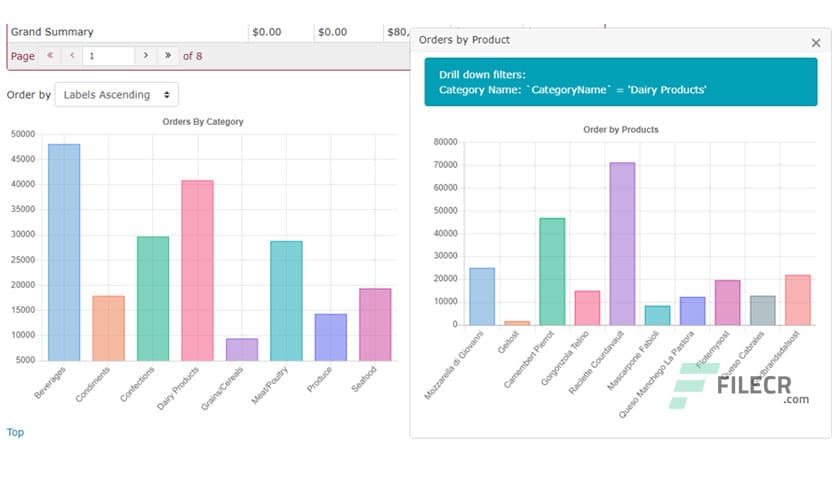Go to the first page of results
Viewport: 836px width, 484px height.
50,56
